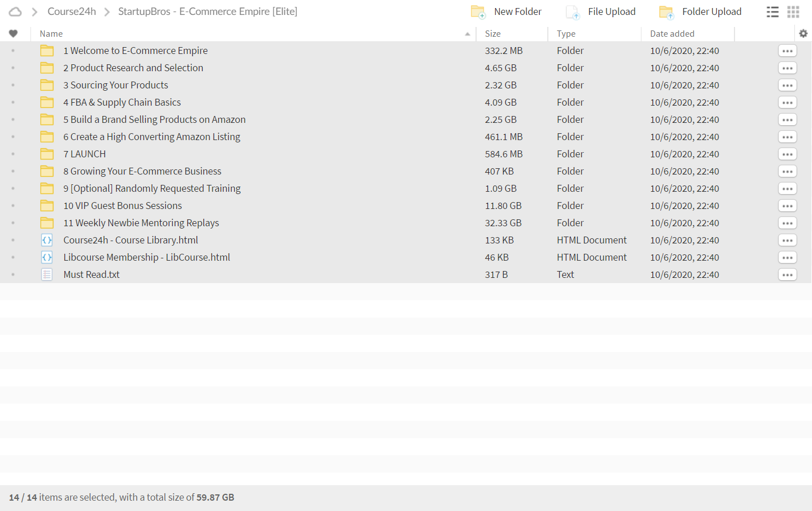812x511 pixels.
Task: Click the Must Read.txt file icon
Action: tap(47, 274)
